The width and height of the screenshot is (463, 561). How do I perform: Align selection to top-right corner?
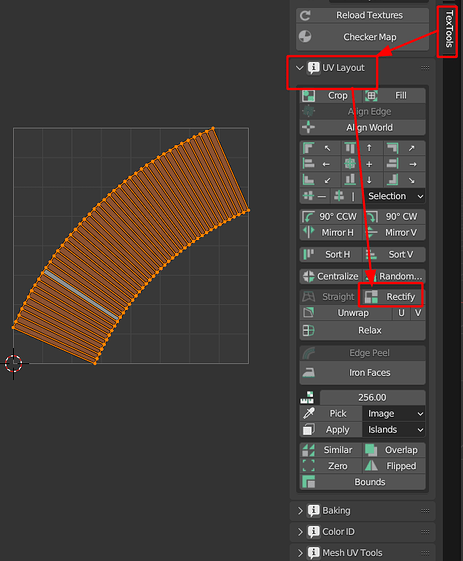(x=404, y=148)
